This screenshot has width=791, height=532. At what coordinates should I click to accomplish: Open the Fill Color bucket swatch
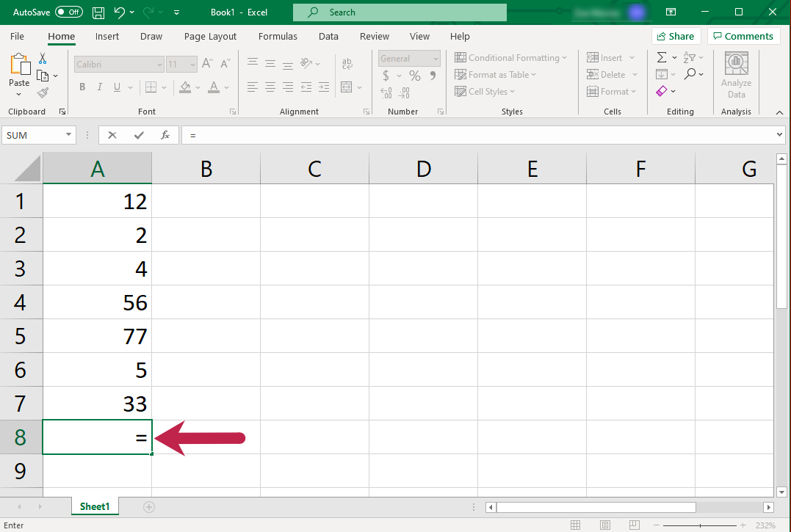point(185,87)
